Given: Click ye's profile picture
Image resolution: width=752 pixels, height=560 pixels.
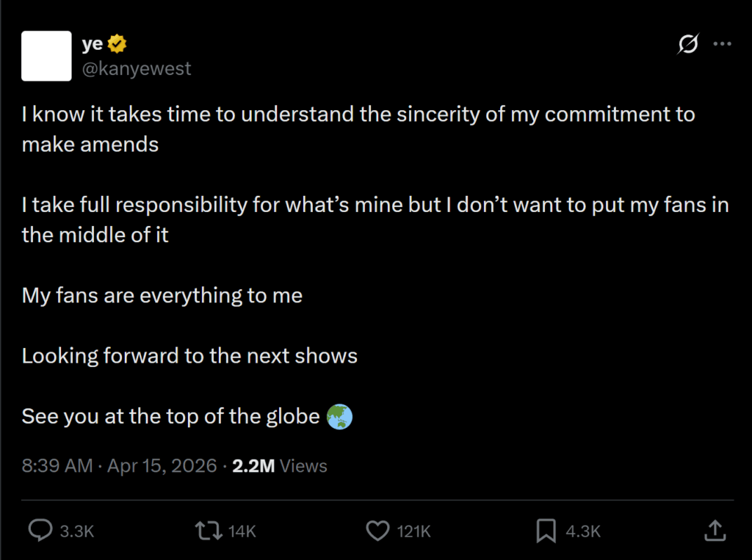Looking at the screenshot, I should click(46, 56).
